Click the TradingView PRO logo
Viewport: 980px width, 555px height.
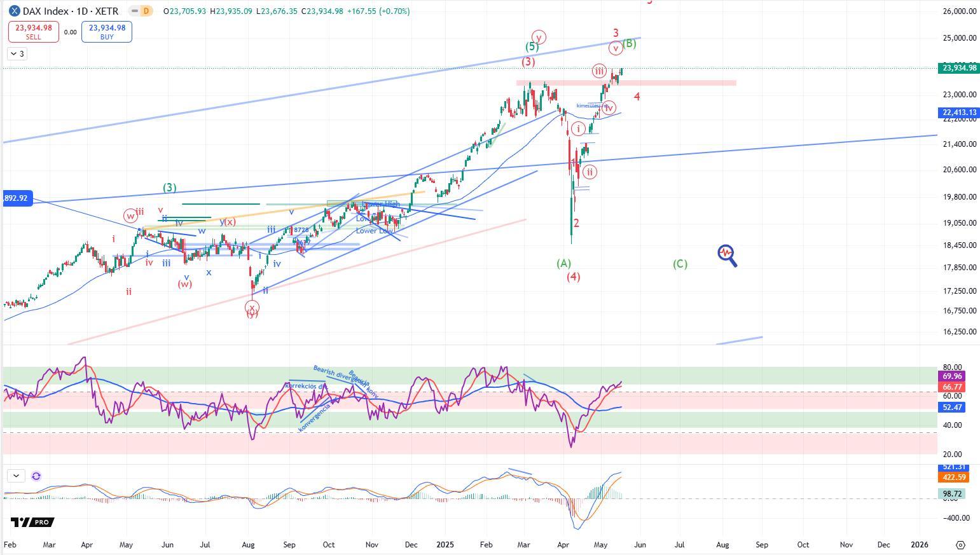click(32, 522)
